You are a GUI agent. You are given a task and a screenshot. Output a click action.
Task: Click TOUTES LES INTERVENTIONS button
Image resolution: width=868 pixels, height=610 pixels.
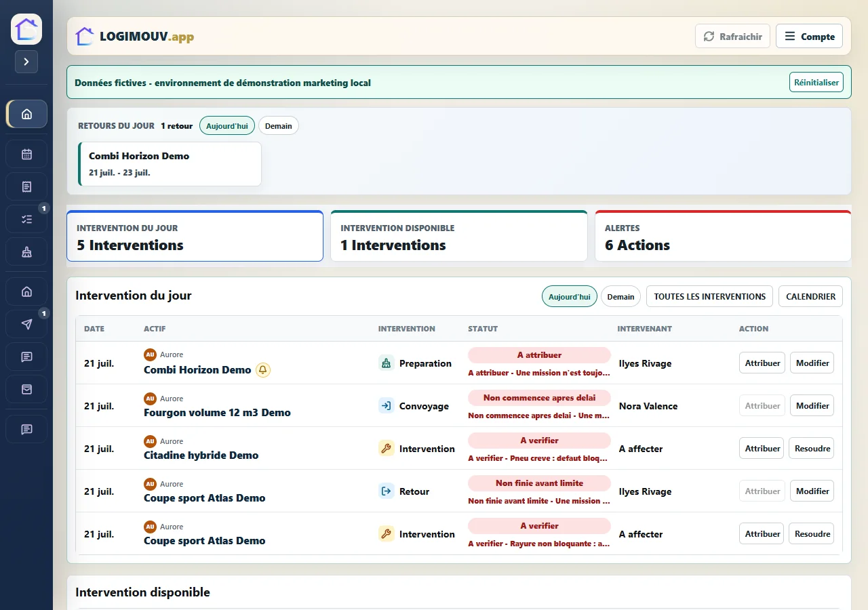pos(709,296)
